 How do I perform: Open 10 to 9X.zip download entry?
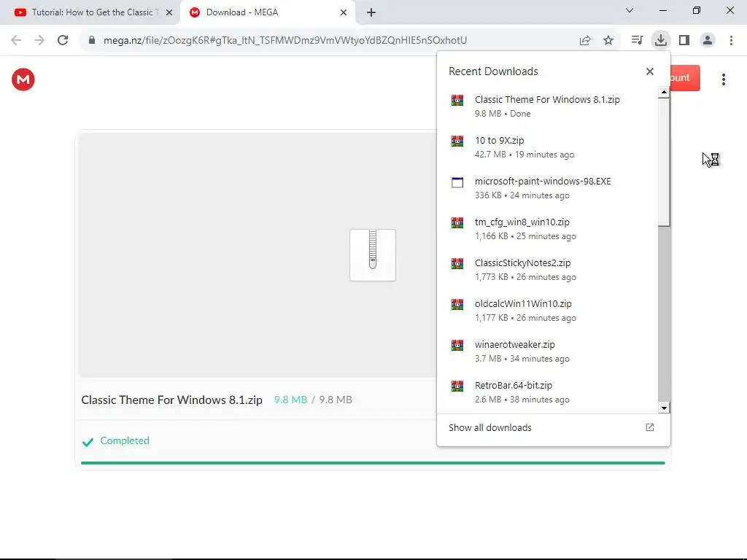547,147
